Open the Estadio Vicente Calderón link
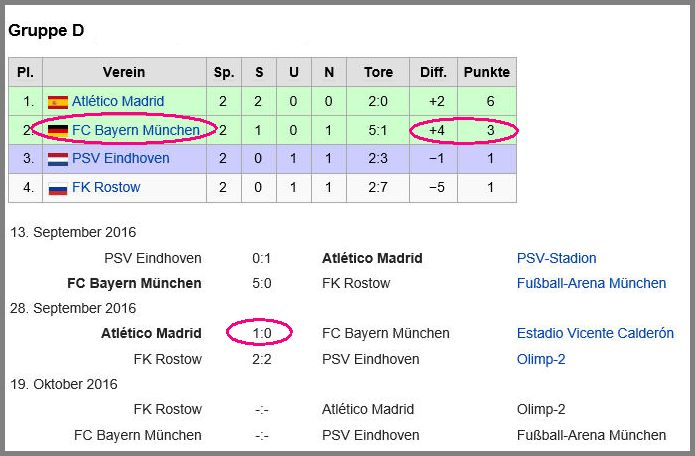The image size is (695, 456). (x=595, y=333)
